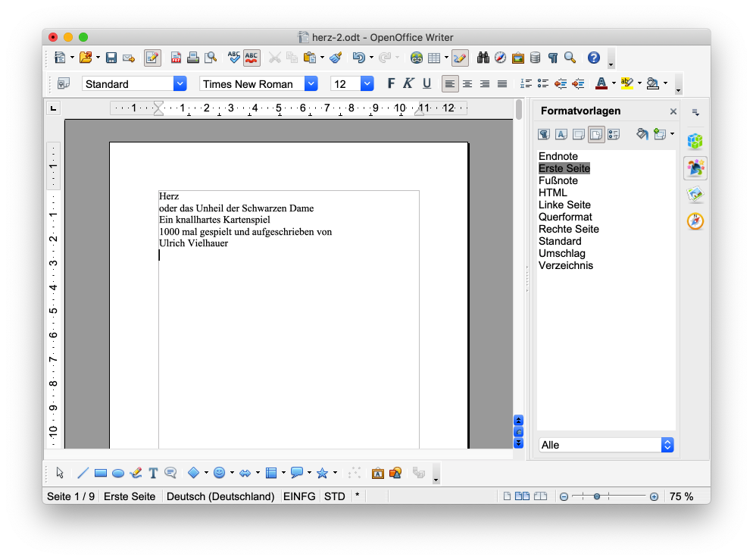Expand the font size dropdown
This screenshot has width=753, height=560.
click(367, 84)
